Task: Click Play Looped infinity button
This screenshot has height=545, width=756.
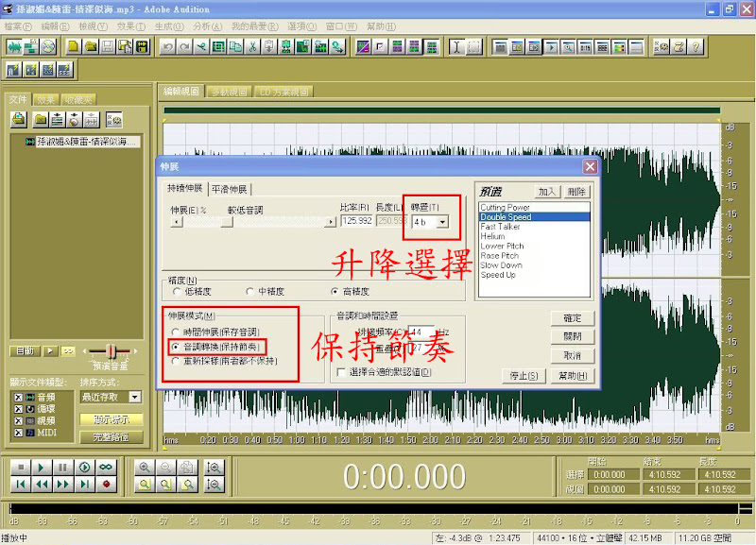Action: coord(106,467)
